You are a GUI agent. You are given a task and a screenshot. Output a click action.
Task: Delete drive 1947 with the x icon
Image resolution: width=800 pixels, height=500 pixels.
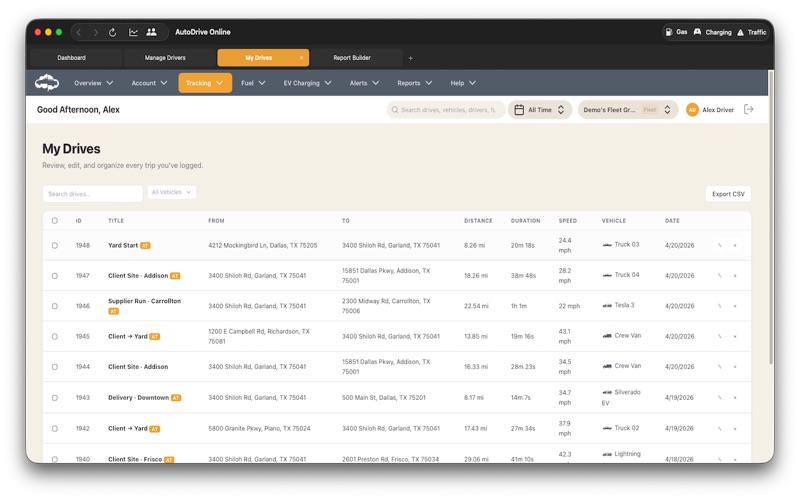point(735,276)
